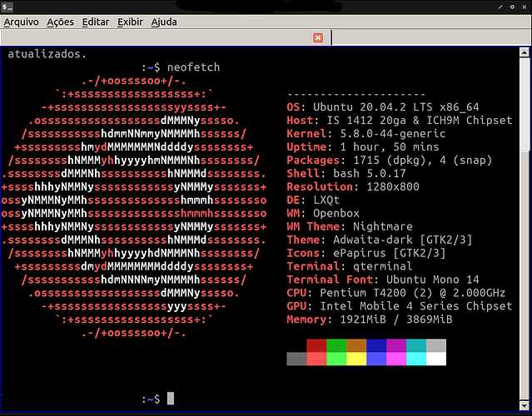Click the terminal window icon in title bar
The height and width of the screenshot is (416, 532).
coord(7,7)
